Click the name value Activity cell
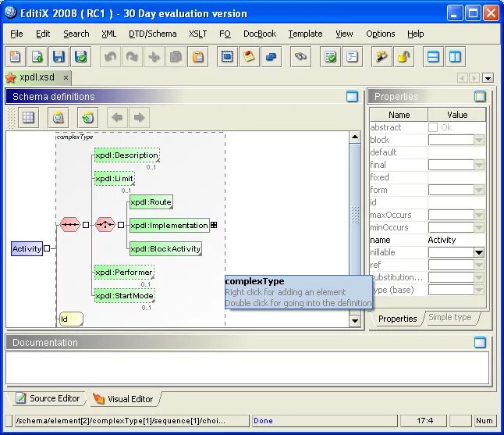The image size is (504, 435). pyautogui.click(x=456, y=240)
